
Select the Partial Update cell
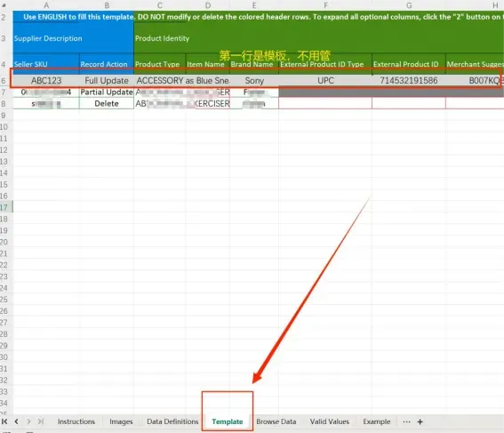[107, 92]
